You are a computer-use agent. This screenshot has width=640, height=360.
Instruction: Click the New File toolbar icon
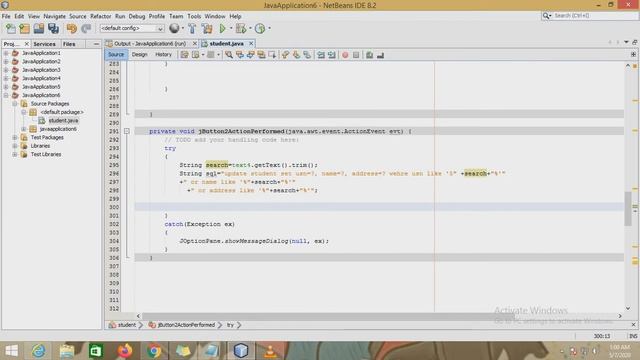point(10,29)
